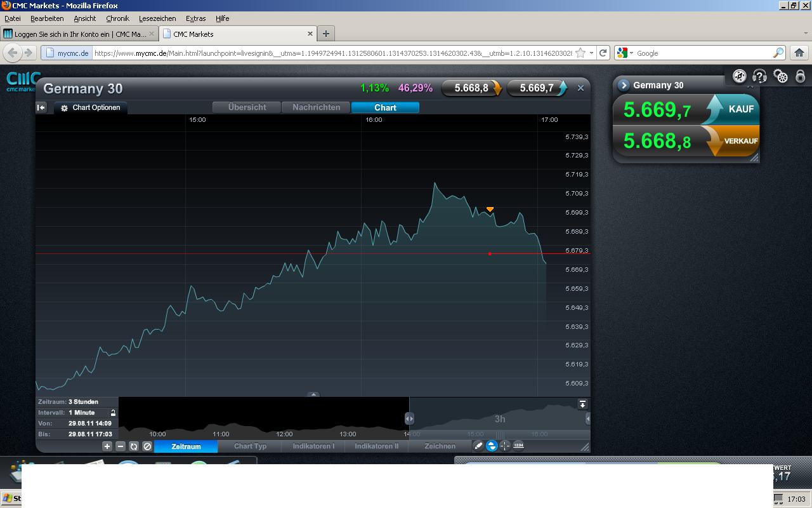Zoom out with the minus icon
This screenshot has height=508, width=812.
click(x=121, y=446)
